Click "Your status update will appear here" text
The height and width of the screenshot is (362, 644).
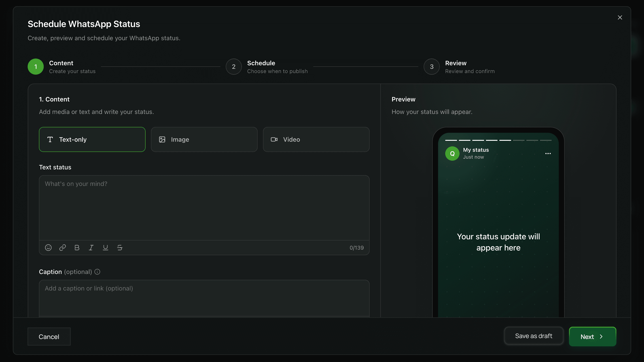point(498,242)
